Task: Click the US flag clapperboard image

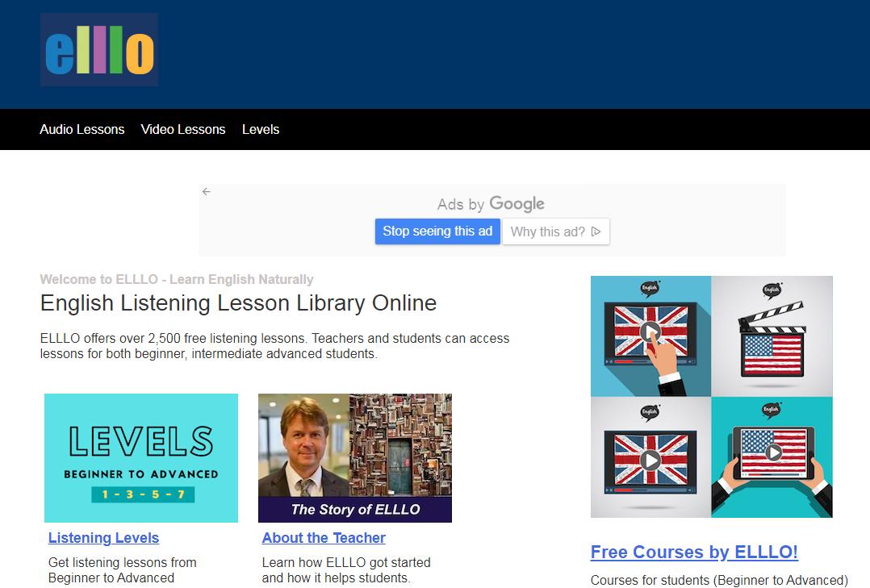Action: (x=772, y=336)
